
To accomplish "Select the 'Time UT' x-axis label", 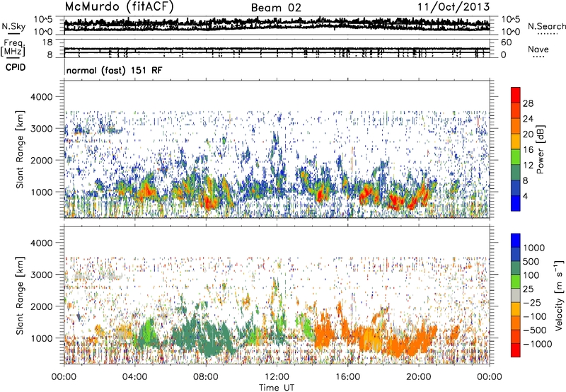I will pyautogui.click(x=277, y=387).
